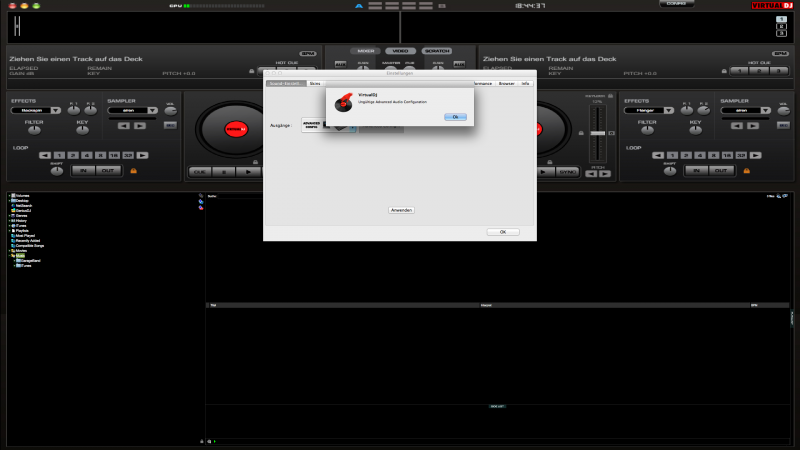Set left deck loop OUT point
Viewport: 800px width, 450px height.
tap(108, 170)
